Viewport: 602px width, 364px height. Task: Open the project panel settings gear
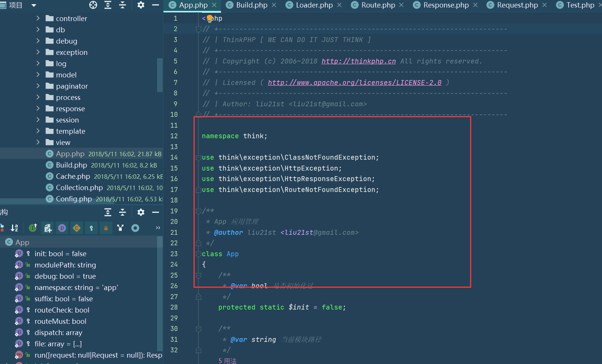tap(141, 5)
